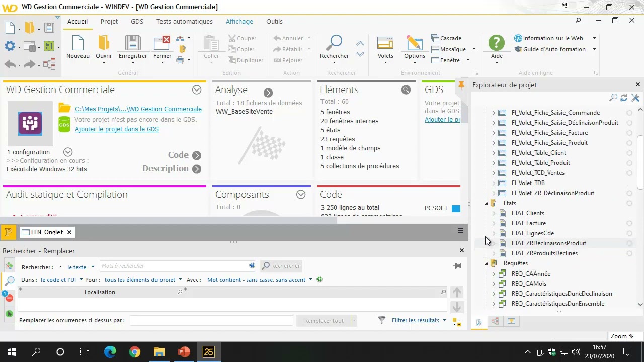This screenshot has width=644, height=362.
Task: Click the funnel filter icon
Action: point(382,320)
